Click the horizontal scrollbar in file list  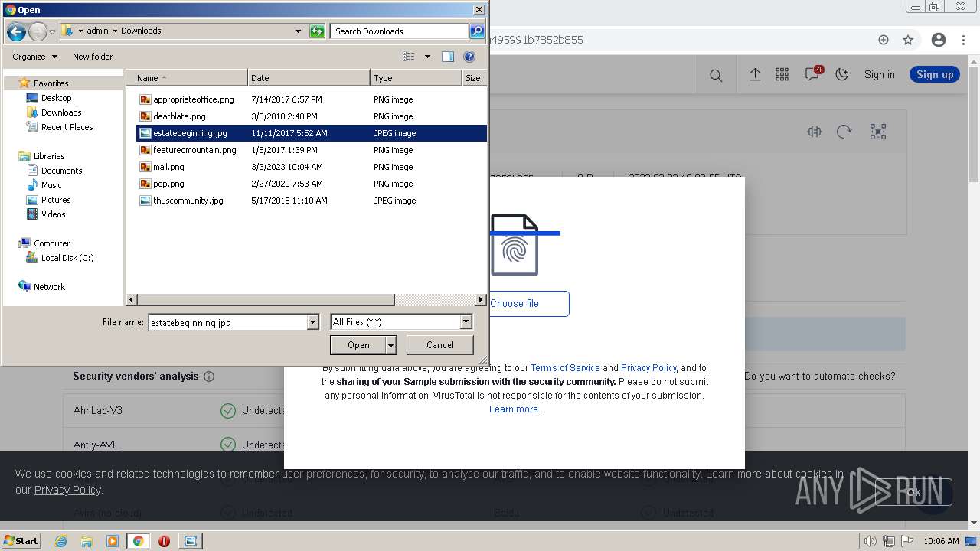point(265,300)
